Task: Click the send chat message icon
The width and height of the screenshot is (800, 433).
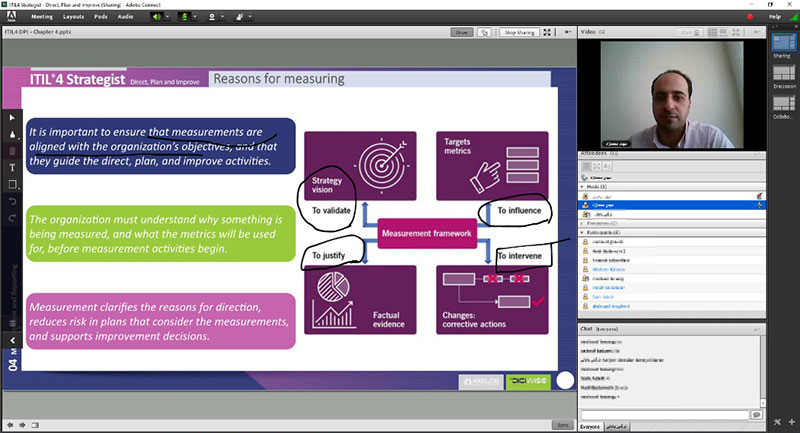Action: click(756, 415)
